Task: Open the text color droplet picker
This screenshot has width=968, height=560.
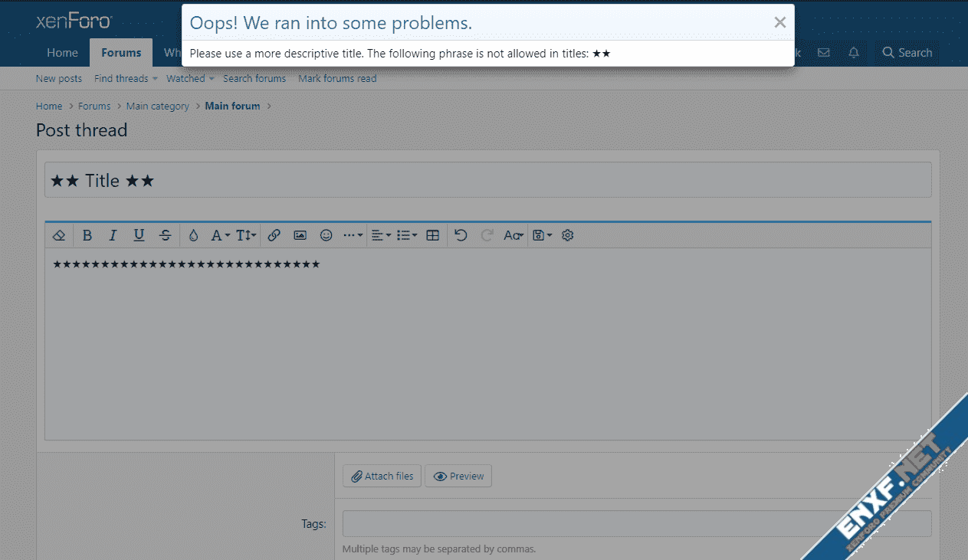Action: pos(193,236)
